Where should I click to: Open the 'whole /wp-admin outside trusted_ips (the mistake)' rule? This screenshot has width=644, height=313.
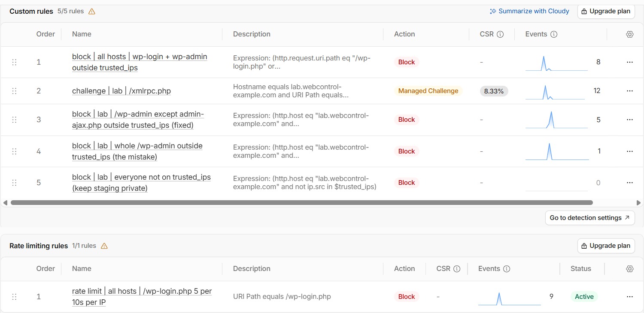click(x=137, y=151)
